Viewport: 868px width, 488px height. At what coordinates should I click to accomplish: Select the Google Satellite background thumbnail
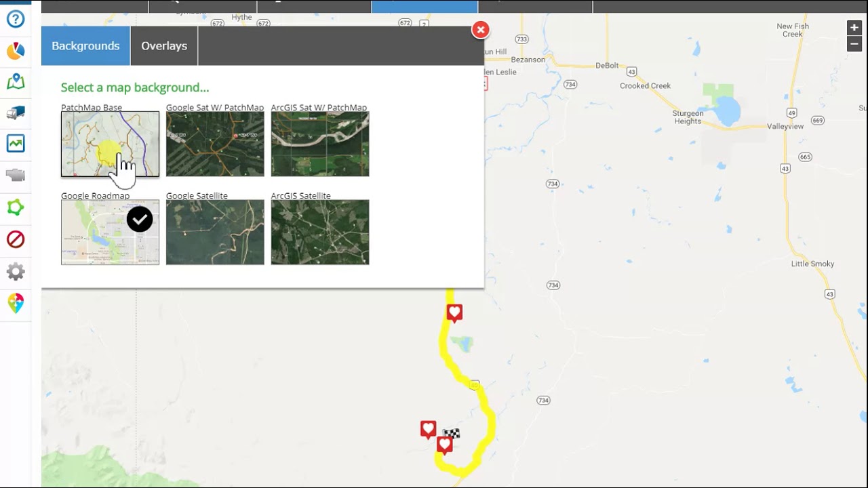click(215, 232)
